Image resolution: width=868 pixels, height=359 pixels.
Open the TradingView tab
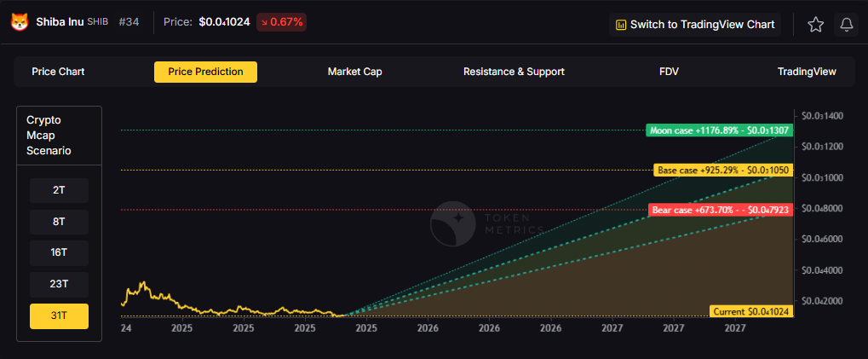click(x=807, y=72)
